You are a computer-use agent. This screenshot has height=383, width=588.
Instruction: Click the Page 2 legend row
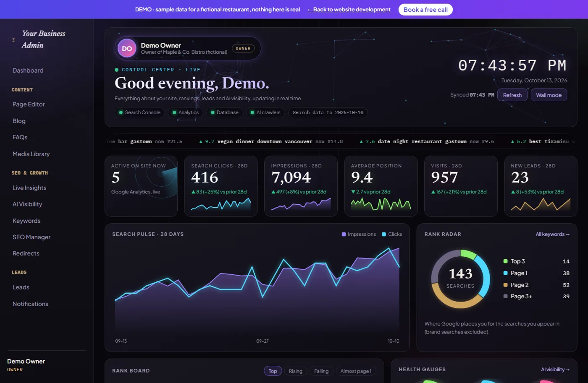tap(536, 285)
